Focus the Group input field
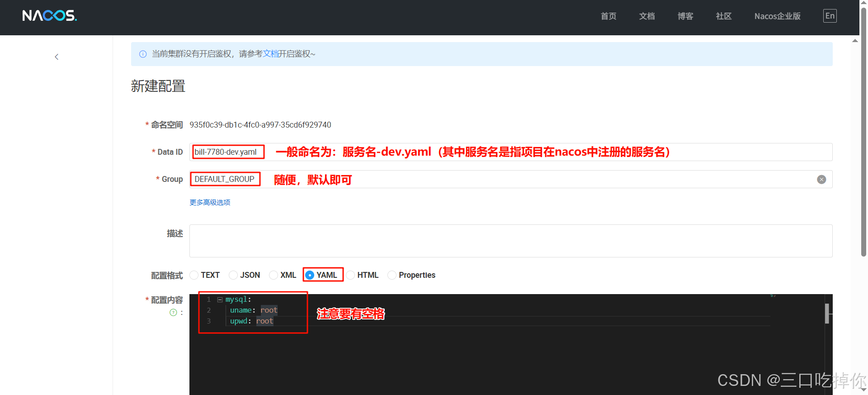 [x=511, y=179]
